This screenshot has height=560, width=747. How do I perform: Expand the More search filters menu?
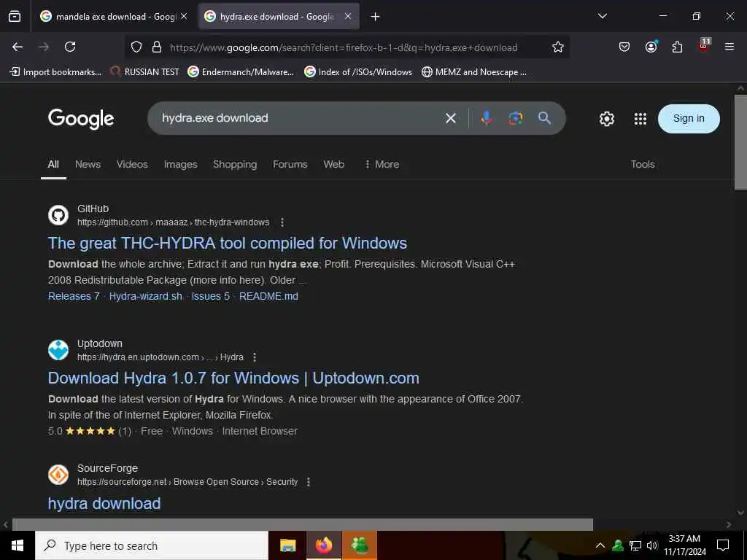382,164
